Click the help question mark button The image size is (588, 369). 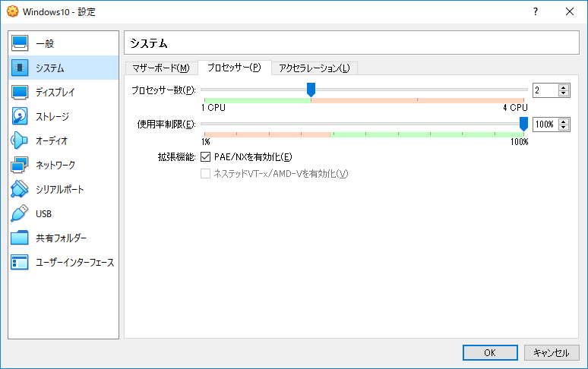click(536, 11)
